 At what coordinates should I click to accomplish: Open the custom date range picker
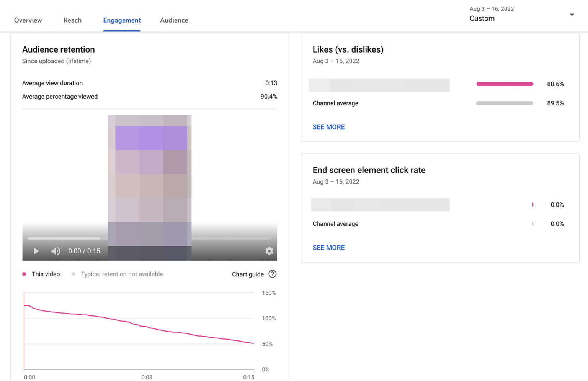pos(482,18)
